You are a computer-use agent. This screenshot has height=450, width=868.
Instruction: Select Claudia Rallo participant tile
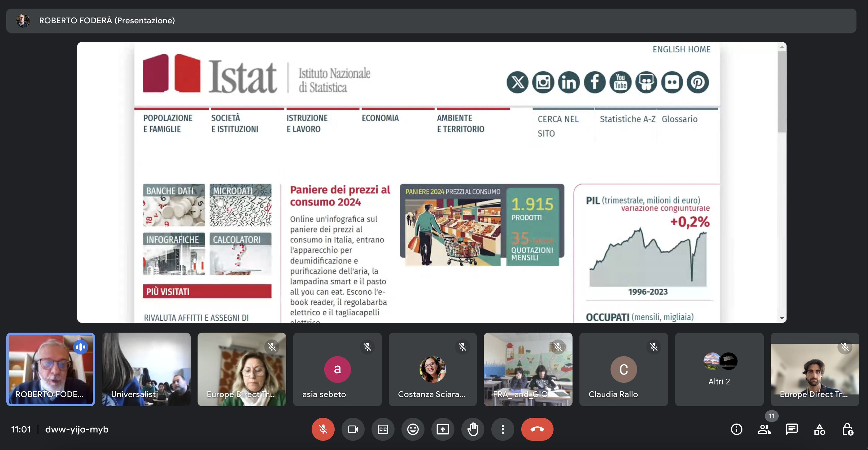[x=624, y=369]
